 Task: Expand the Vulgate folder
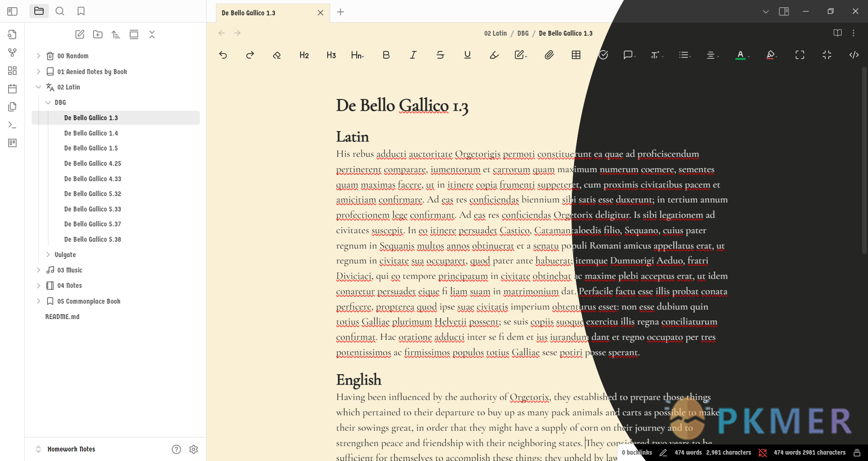pos(48,254)
